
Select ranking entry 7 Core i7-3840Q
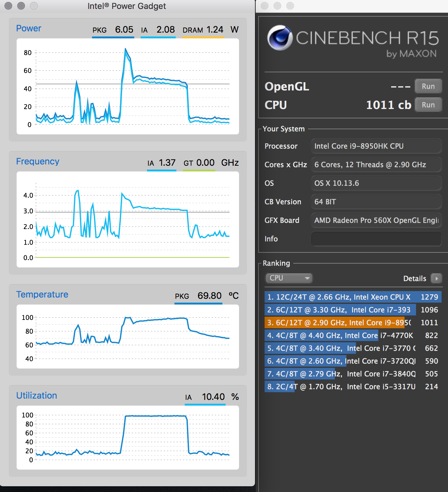click(x=353, y=374)
